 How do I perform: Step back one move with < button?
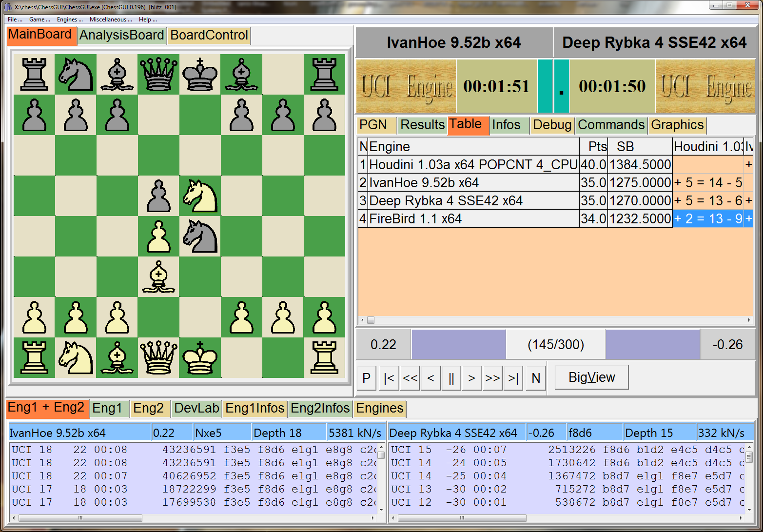coord(430,378)
